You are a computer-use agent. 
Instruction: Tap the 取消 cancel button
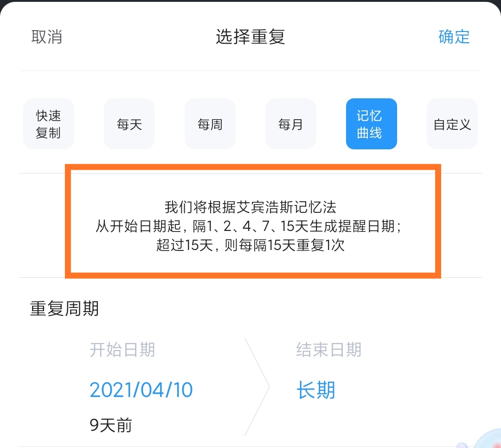coord(47,37)
